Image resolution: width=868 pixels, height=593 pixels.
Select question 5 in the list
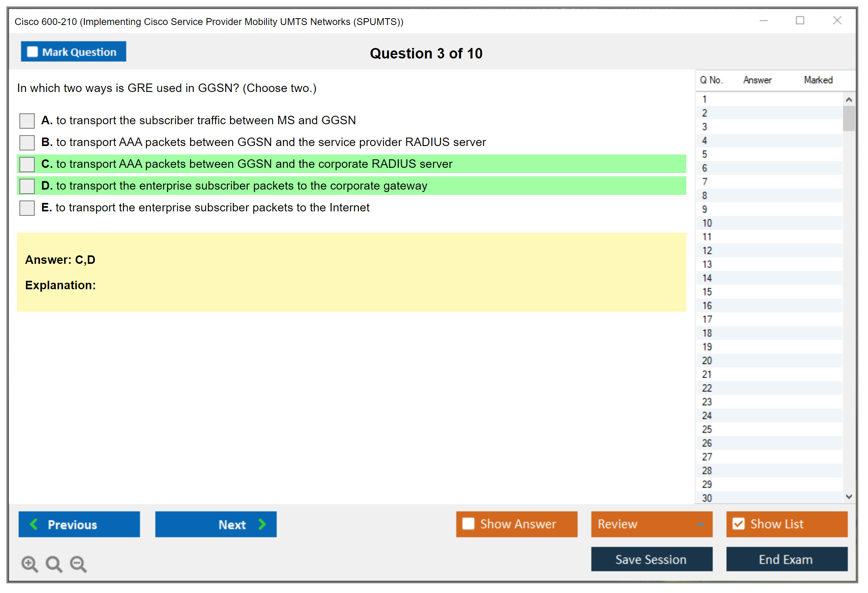[704, 155]
